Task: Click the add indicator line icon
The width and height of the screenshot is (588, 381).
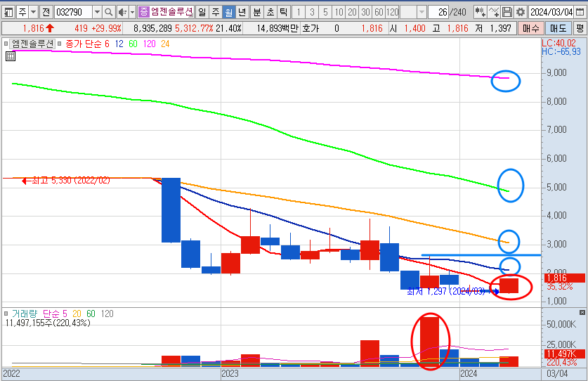Action: click(493, 13)
